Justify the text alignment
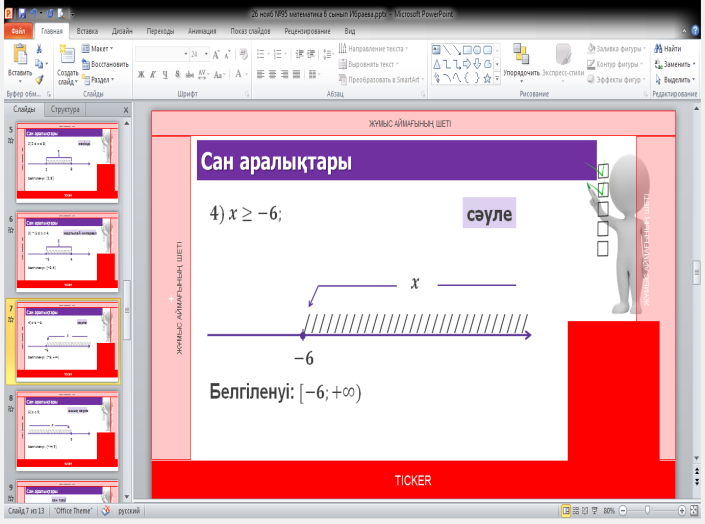 click(296, 74)
